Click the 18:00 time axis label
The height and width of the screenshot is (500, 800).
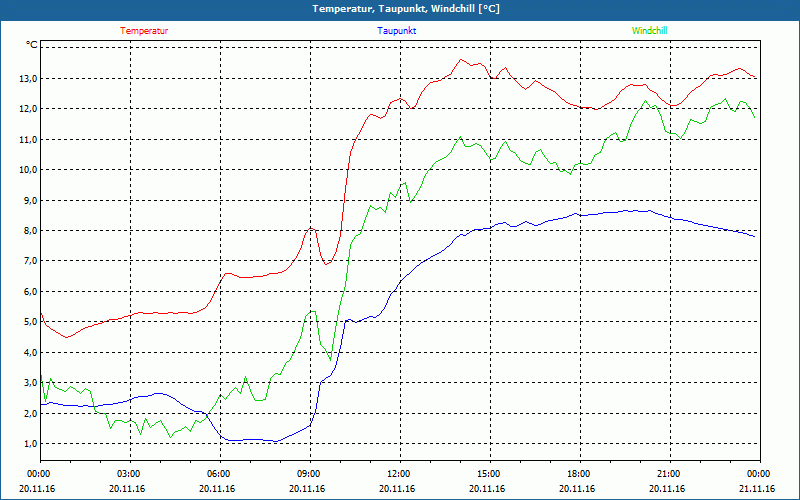(x=580, y=474)
